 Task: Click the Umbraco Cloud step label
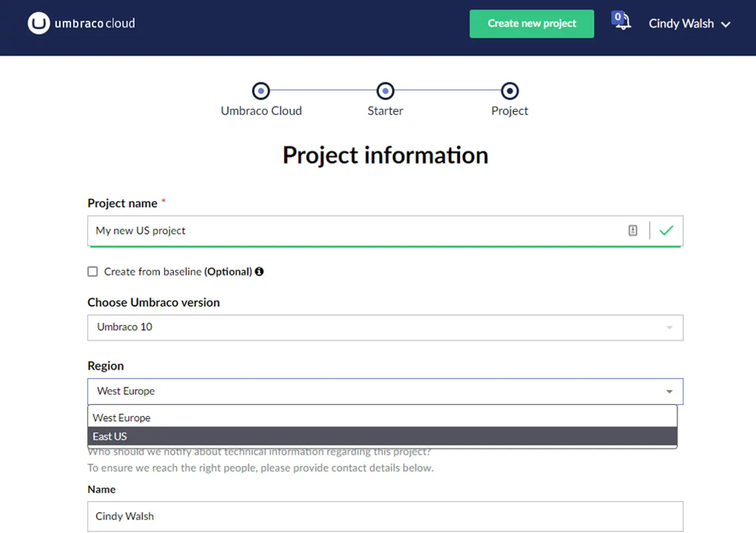tap(261, 111)
